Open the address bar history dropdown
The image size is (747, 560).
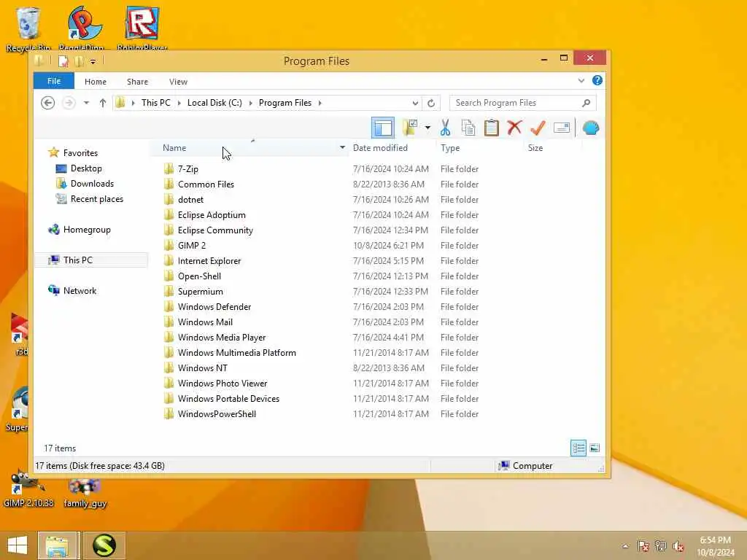tap(415, 103)
